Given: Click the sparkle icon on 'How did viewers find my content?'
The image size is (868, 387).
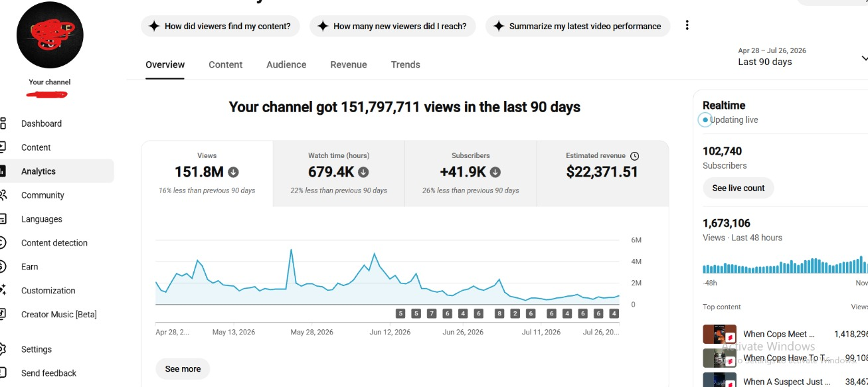Looking at the screenshot, I should tap(154, 27).
